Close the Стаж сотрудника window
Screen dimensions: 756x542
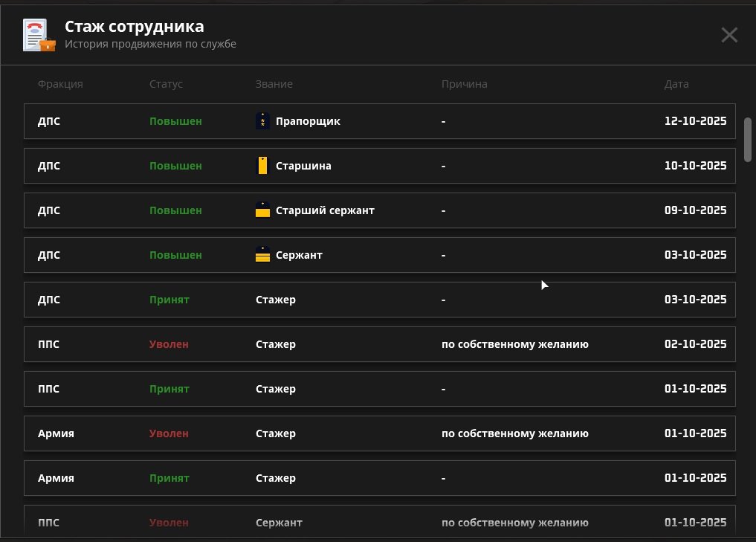click(x=729, y=35)
